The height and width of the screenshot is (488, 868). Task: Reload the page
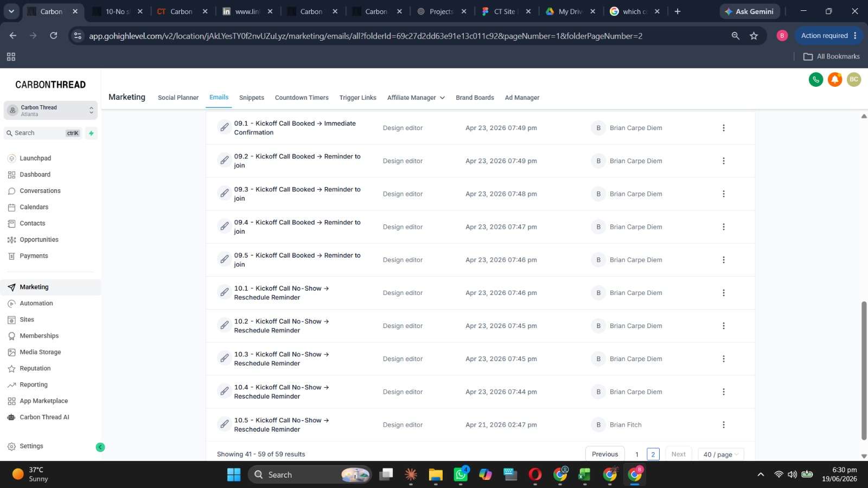pyautogui.click(x=53, y=36)
